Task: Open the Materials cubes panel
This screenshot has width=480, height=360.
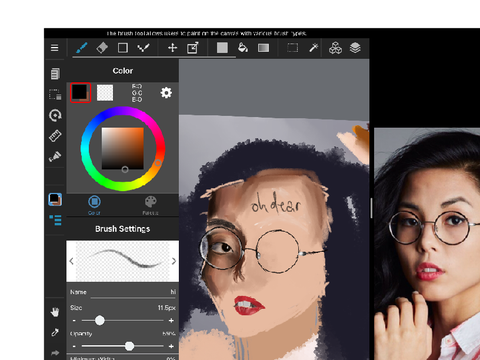Action: 335,48
